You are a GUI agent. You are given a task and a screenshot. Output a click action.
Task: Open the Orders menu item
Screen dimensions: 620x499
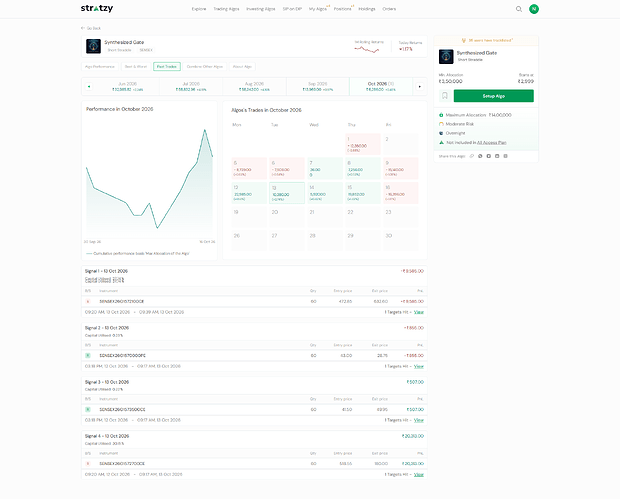pos(389,9)
